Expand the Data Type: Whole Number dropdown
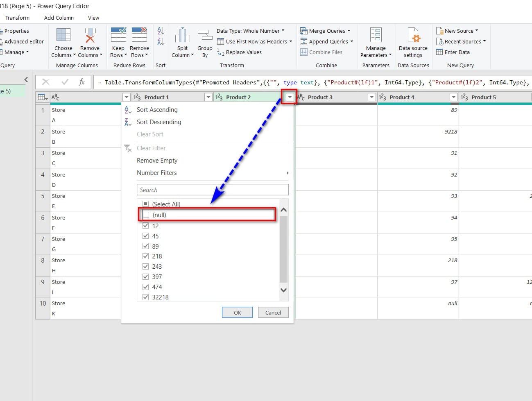 click(250, 31)
